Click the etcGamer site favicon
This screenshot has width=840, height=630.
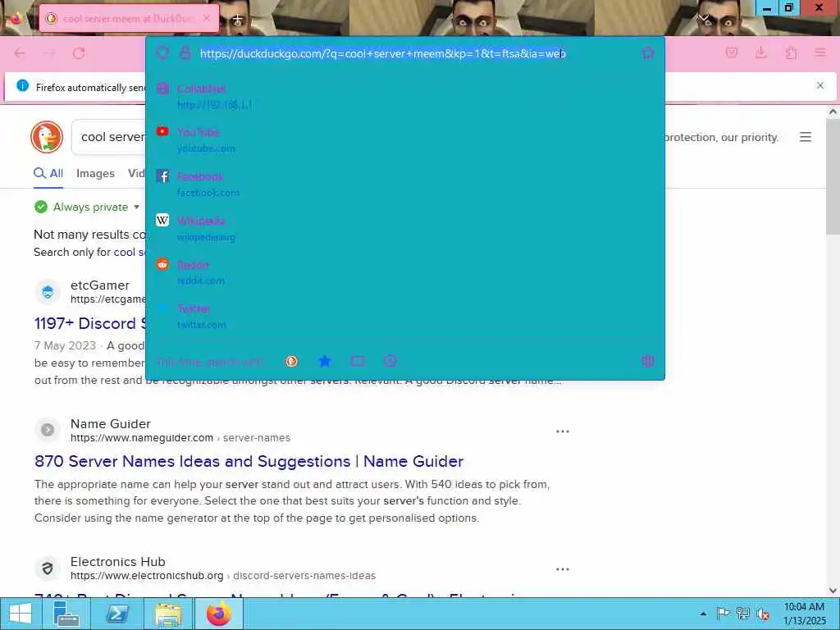pyautogui.click(x=48, y=292)
